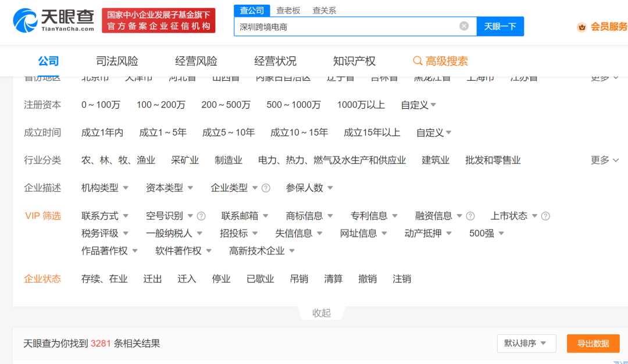Select the 存续、在业 enterprise status filter
628x364 pixels.
[105, 279]
